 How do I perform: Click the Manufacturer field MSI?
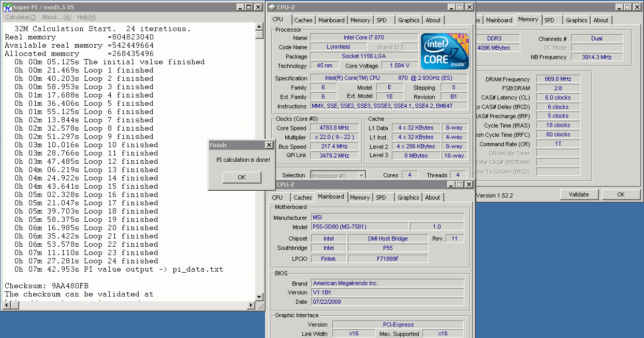pos(387,218)
